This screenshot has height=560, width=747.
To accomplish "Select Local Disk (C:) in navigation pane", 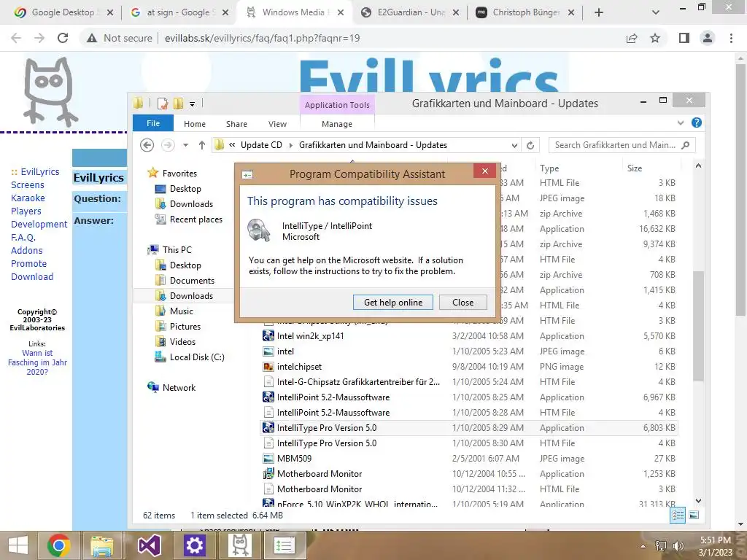I will pos(197,357).
